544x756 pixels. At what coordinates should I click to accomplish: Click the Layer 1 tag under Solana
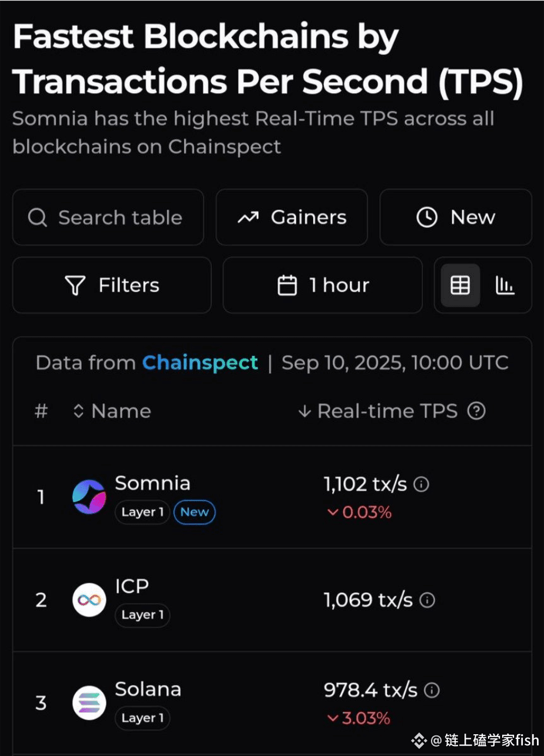(x=142, y=718)
